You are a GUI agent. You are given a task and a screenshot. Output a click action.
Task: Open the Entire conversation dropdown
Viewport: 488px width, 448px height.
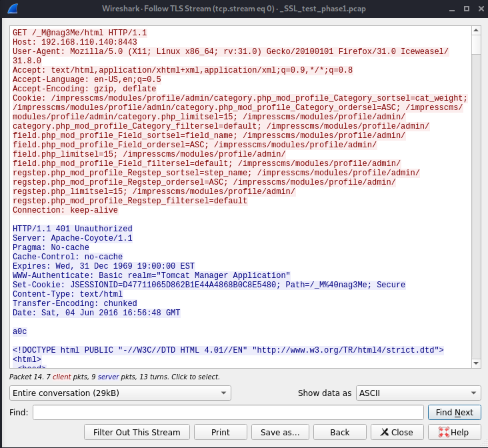(119, 393)
